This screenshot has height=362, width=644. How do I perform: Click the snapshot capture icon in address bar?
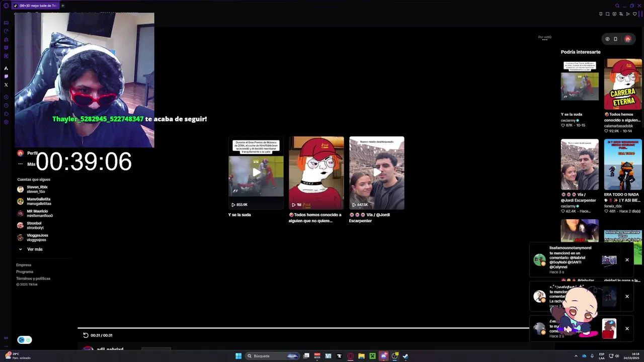608,14
